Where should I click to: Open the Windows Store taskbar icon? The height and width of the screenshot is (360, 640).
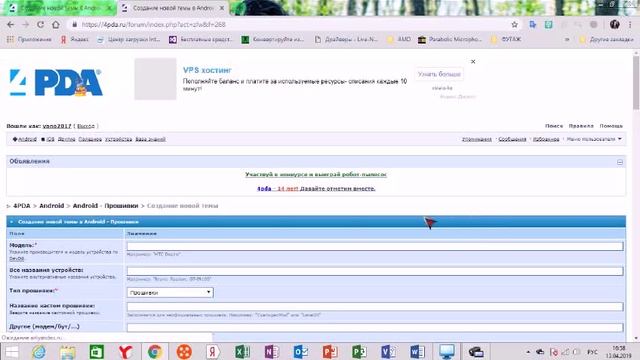(97, 352)
